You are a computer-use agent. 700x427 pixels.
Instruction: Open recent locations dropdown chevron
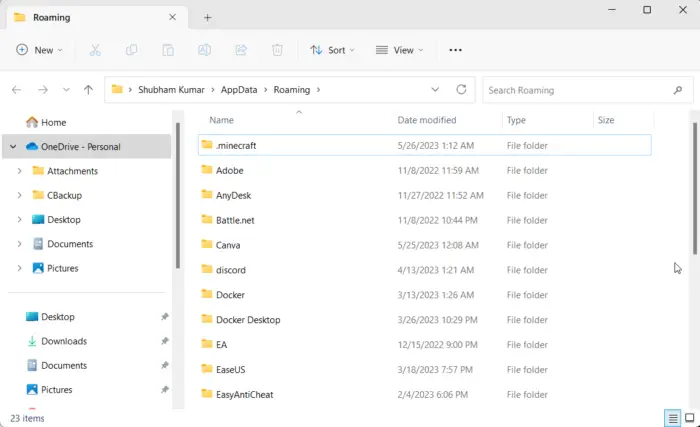(66, 90)
